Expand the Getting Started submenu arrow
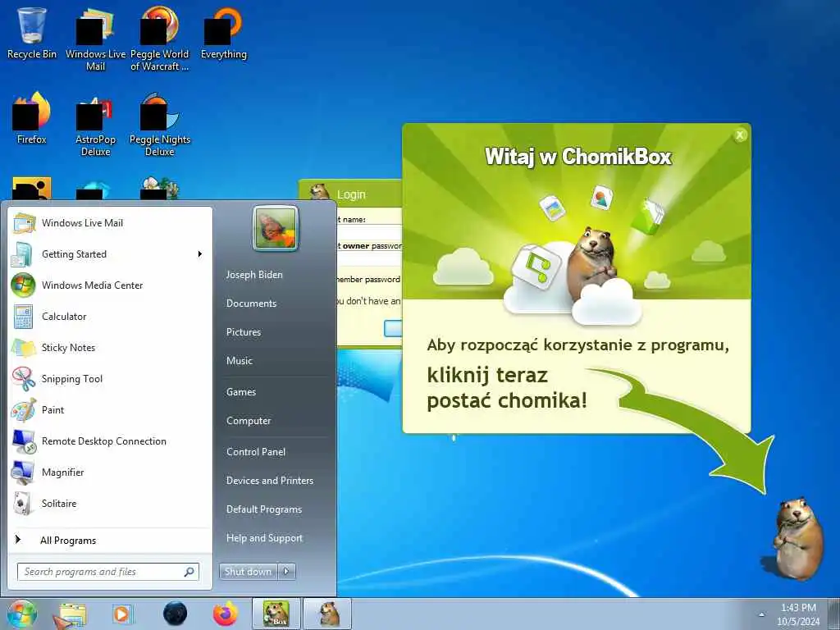840x630 pixels. (x=200, y=254)
